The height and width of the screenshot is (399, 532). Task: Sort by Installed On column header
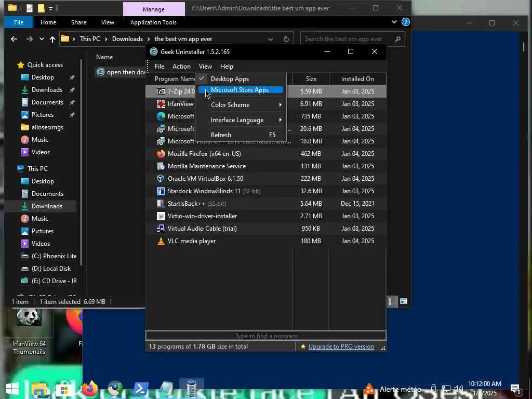357,79
